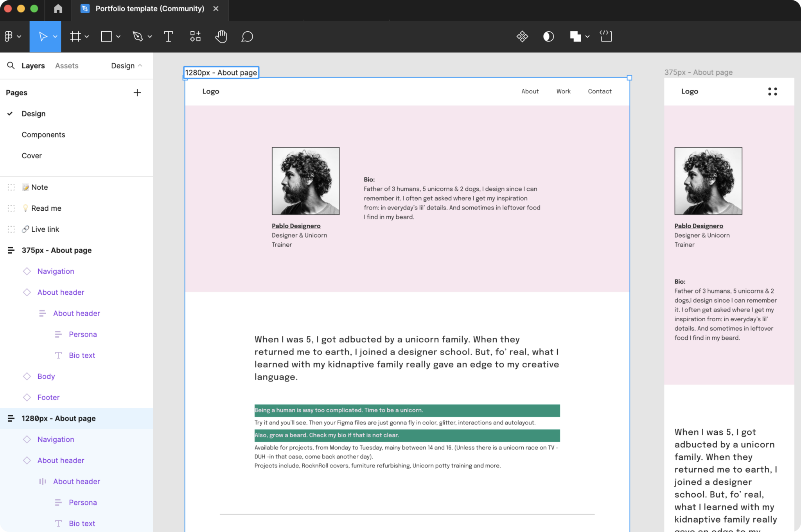Select the Hand tool
This screenshot has height=532, width=801.
click(x=221, y=36)
